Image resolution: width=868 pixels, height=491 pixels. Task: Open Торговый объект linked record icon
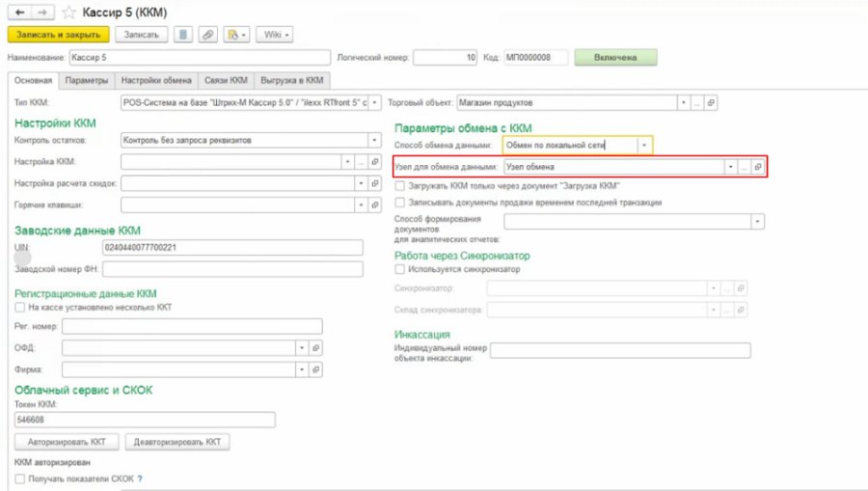(x=711, y=103)
